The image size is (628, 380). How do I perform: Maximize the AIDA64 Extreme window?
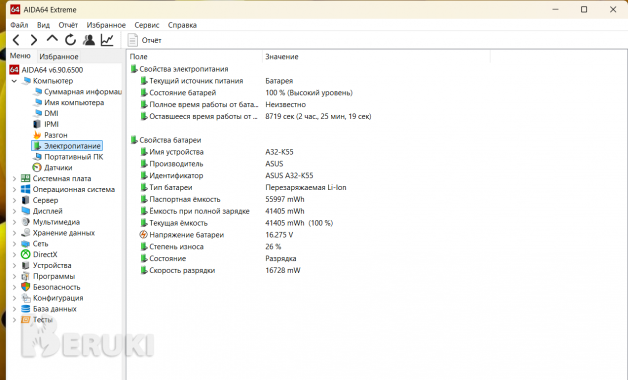click(x=584, y=9)
